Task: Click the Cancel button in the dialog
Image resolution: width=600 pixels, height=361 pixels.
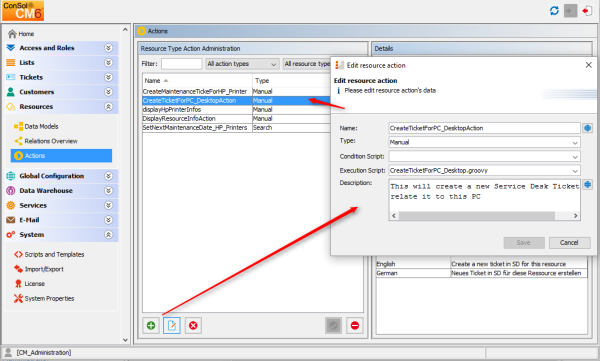Action: click(569, 242)
